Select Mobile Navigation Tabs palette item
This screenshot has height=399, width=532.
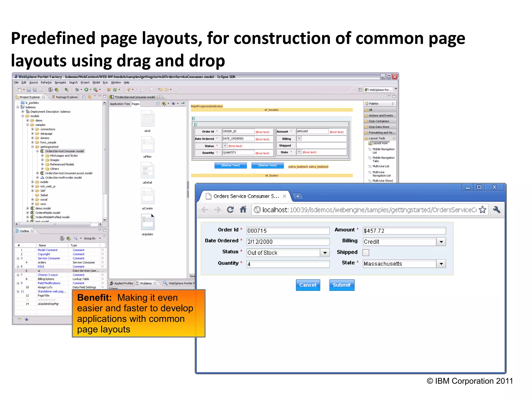click(381, 159)
